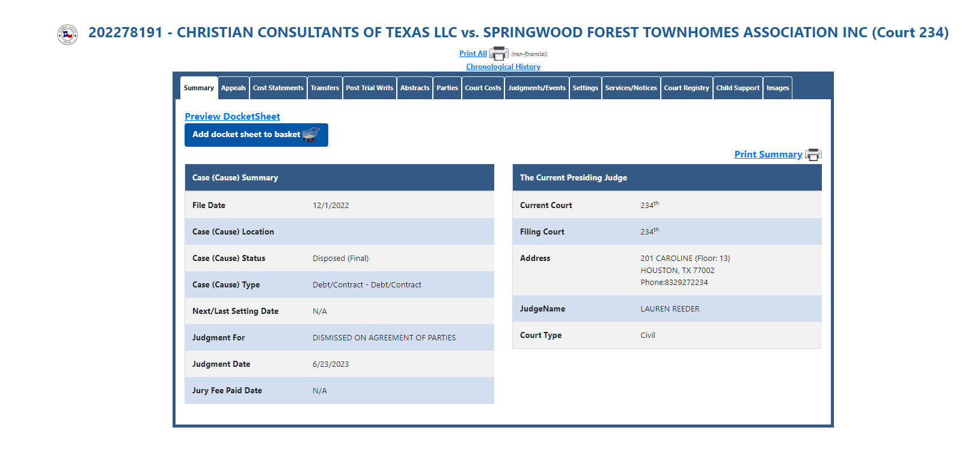This screenshot has height=457, width=980.
Task: Open the Chronological History link
Action: click(x=503, y=67)
